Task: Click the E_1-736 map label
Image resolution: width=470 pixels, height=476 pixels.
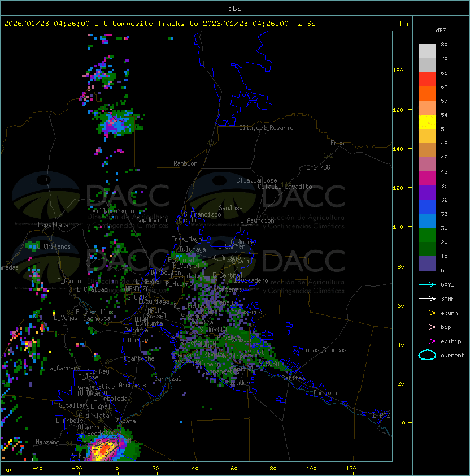Action: coord(318,167)
